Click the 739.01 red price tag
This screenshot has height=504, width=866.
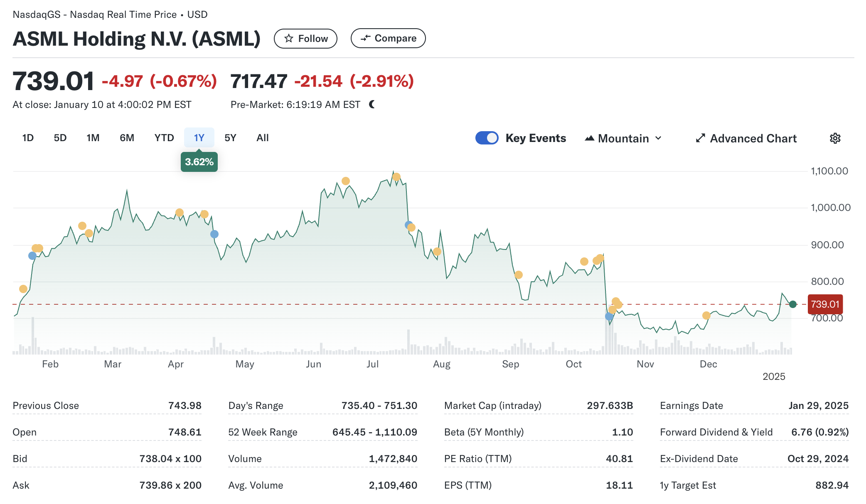click(825, 304)
